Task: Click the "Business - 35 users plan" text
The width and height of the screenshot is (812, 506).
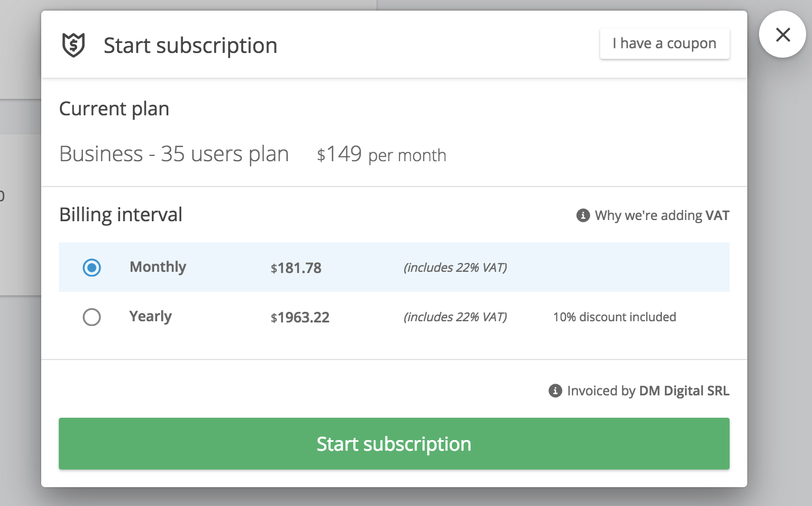Action: point(174,154)
